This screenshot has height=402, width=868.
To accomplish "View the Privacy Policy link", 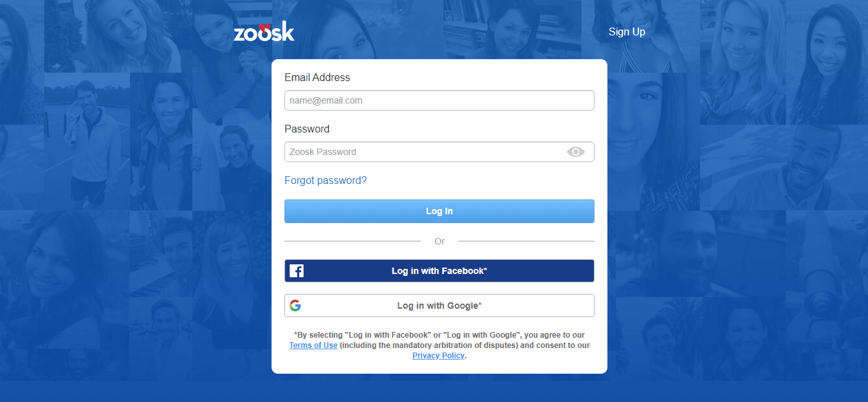I will [438, 356].
